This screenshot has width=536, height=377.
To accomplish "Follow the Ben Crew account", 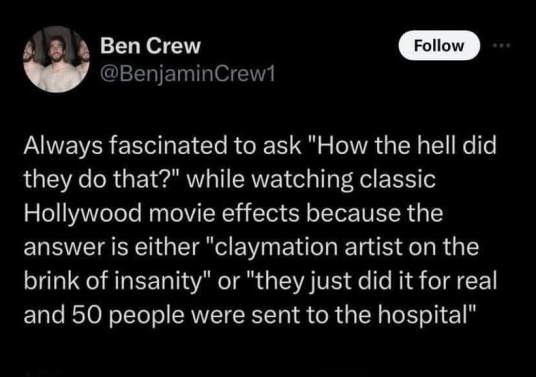I will tap(439, 45).
